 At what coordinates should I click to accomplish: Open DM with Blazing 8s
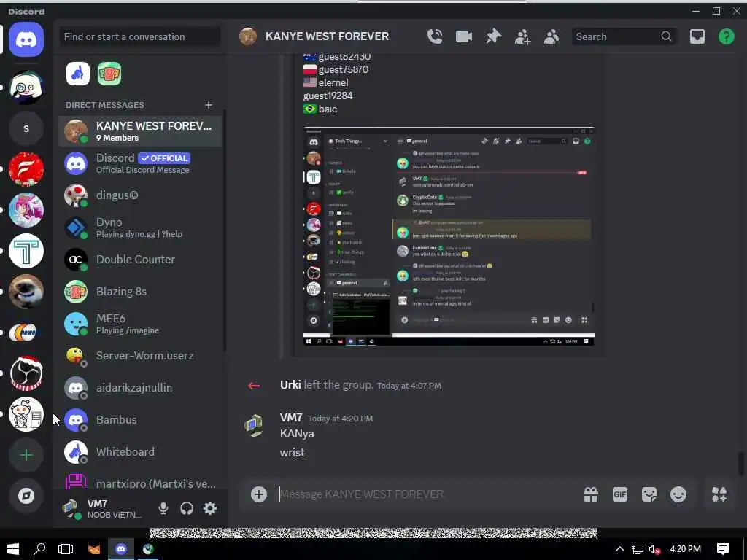[141, 292]
